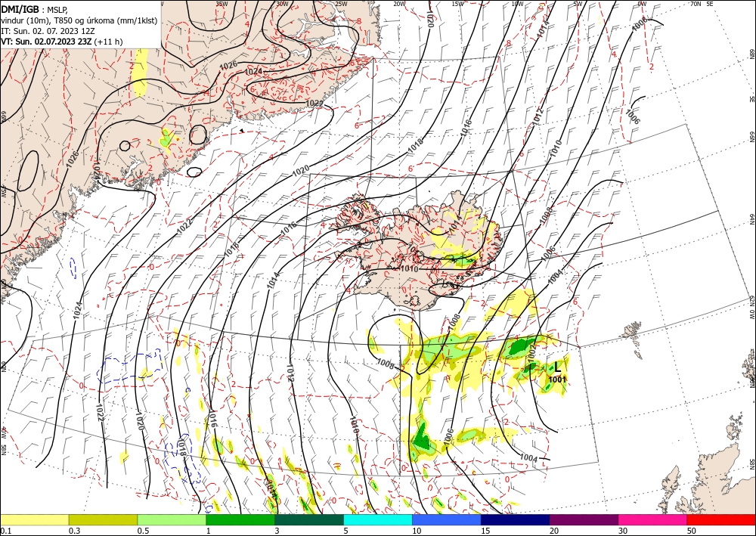Click the 'IT: Sun. 02. 07. 2023 12Z' line

point(48,31)
